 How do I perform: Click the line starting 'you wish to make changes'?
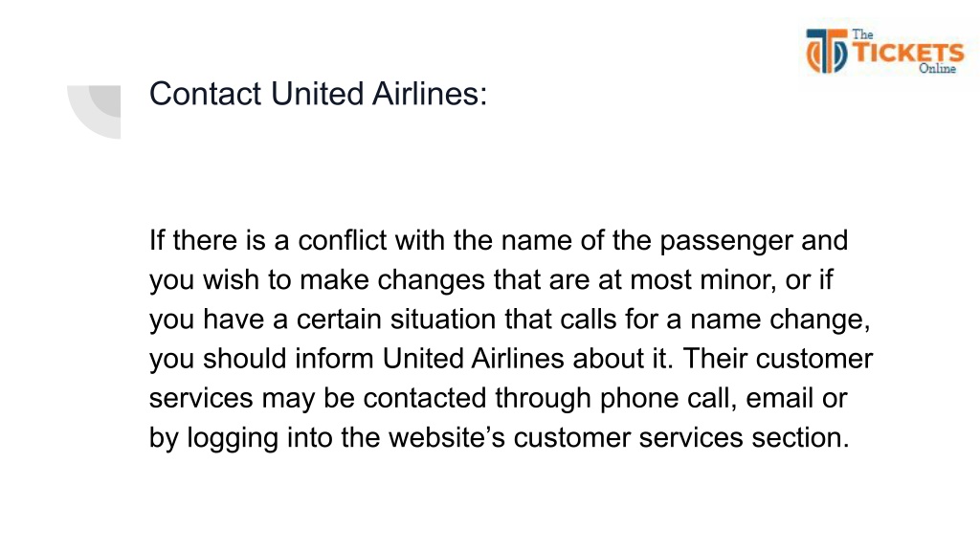[x=491, y=280]
